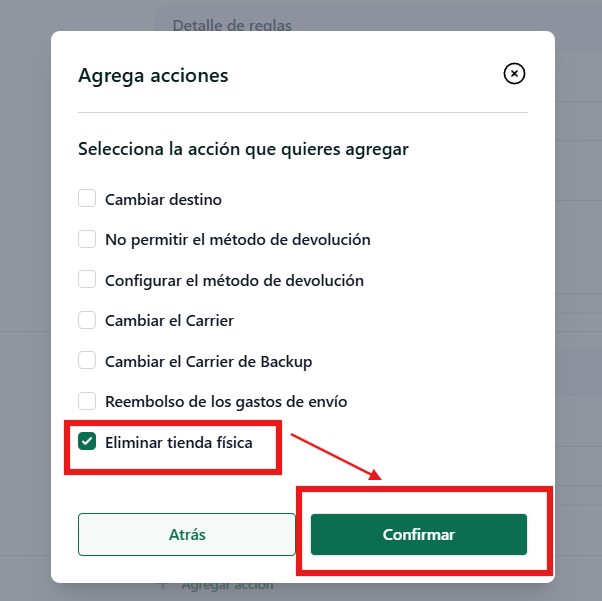Screen dimensions: 602x601
Task: Click the Confirmar button
Action: click(x=419, y=534)
